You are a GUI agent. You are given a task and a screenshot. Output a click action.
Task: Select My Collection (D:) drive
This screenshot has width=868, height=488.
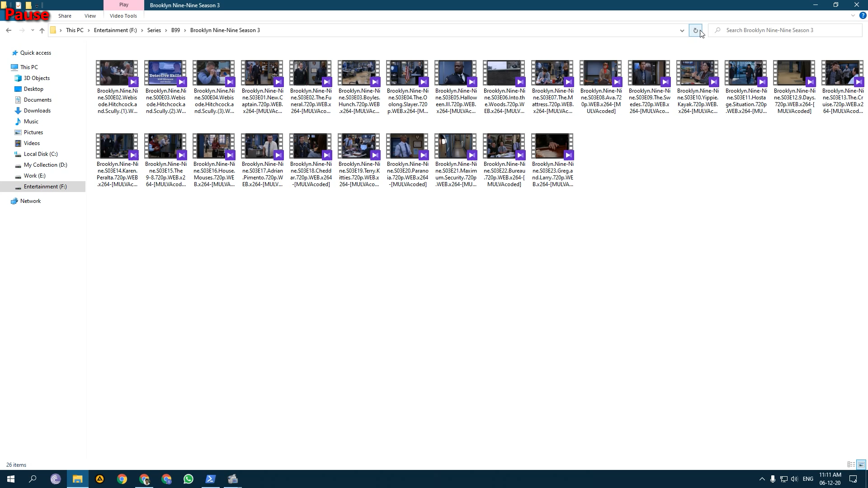coord(45,165)
